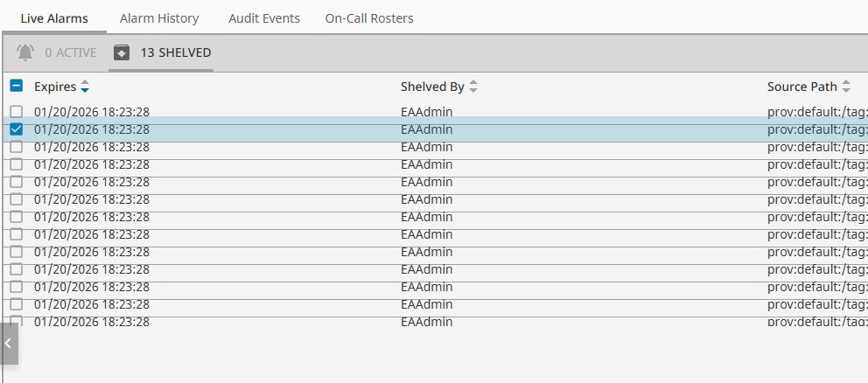Select the first row's EAAdmin cell
This screenshot has width=868, height=383.
[x=426, y=111]
